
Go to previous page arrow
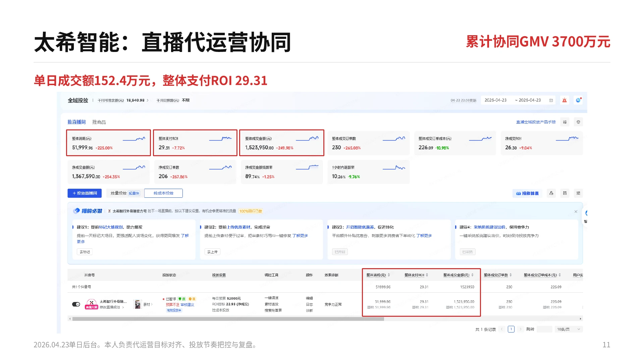click(502, 329)
